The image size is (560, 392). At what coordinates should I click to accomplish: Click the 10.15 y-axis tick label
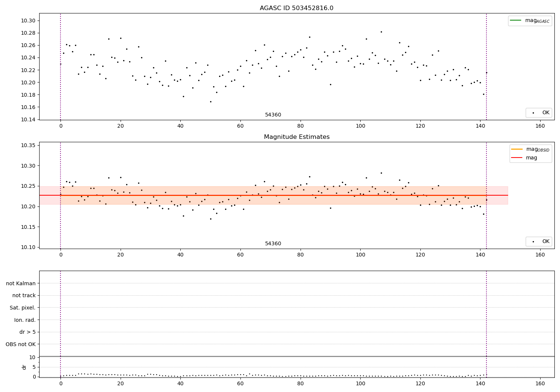click(28, 227)
